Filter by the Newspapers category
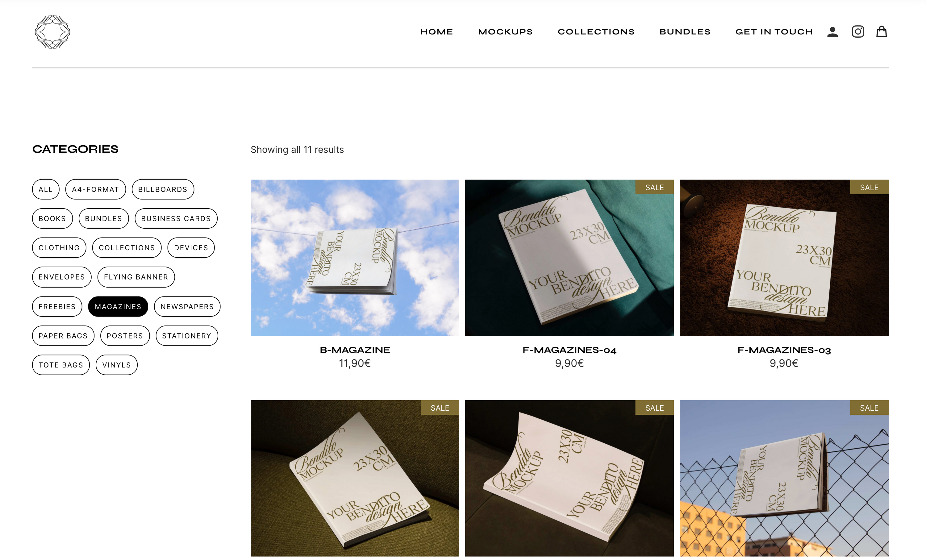Image resolution: width=926 pixels, height=560 pixels. pos(187,306)
